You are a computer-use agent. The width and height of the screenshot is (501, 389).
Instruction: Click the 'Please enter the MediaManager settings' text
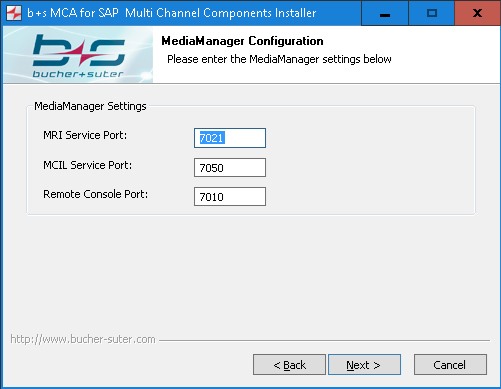click(x=279, y=59)
